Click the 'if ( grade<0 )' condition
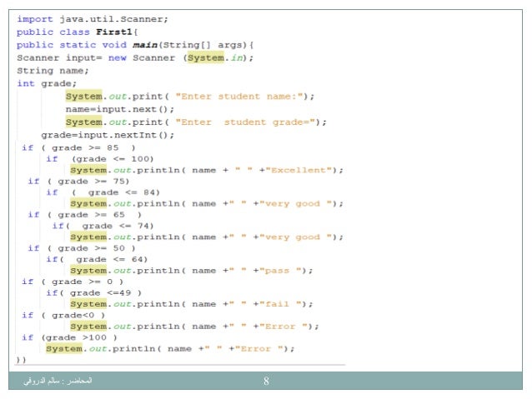The image size is (532, 399). 63,316
